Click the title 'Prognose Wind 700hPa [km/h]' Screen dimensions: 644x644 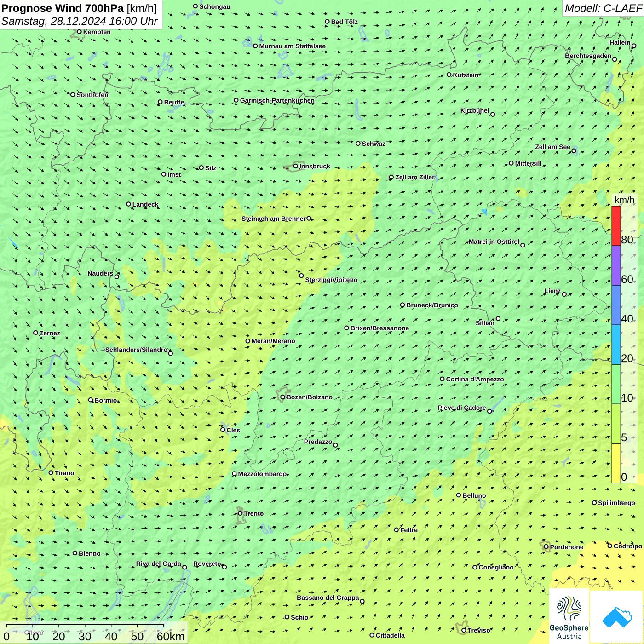click(x=79, y=8)
